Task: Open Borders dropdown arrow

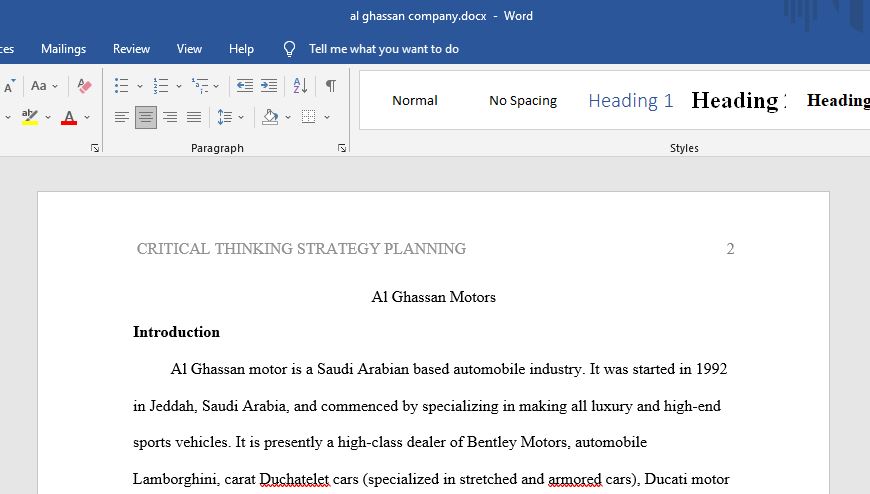Action: point(327,117)
